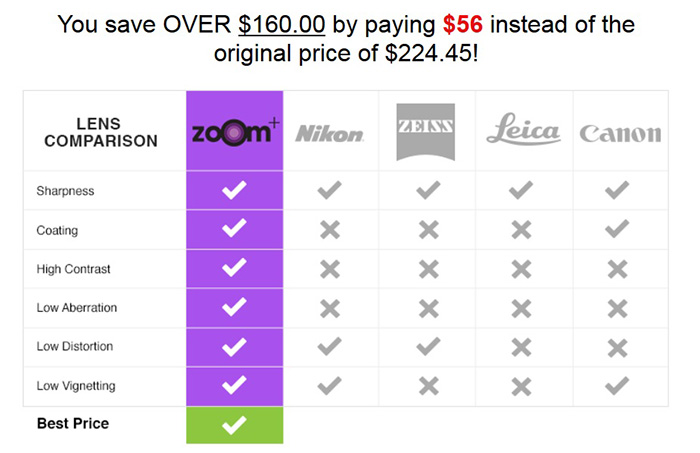Screen dimensions: 700x453
Task: Click the Leica script logo
Action: (523, 129)
